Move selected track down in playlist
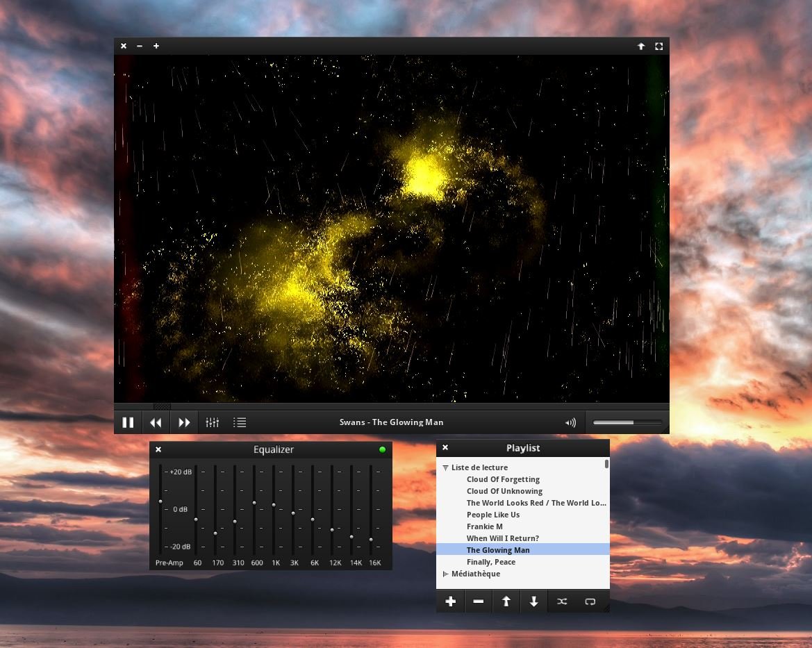The width and height of the screenshot is (812, 648). click(533, 601)
